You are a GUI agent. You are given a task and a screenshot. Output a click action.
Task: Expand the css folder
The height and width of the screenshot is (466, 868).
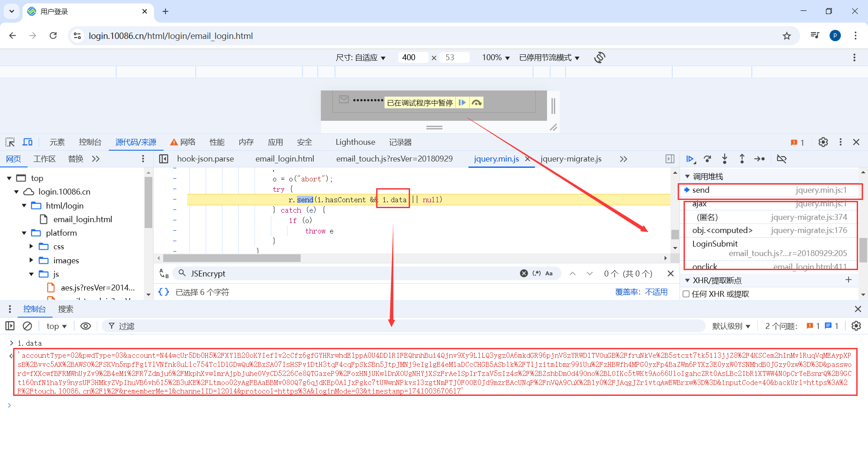(31, 247)
